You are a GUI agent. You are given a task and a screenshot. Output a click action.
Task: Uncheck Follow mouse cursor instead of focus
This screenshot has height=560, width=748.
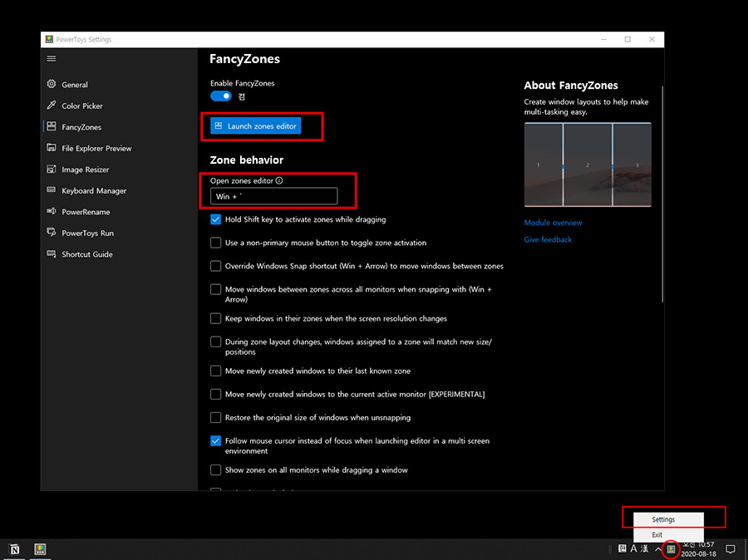coord(215,440)
